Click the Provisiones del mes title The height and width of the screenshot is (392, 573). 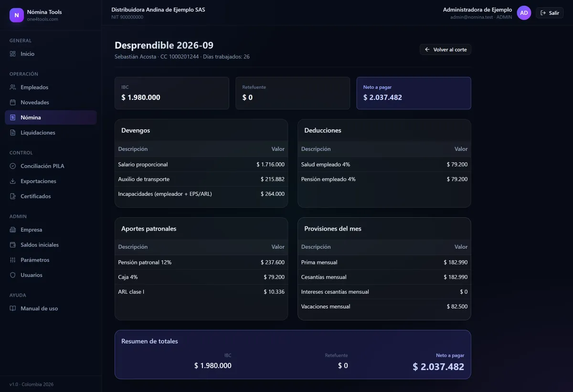click(x=333, y=229)
